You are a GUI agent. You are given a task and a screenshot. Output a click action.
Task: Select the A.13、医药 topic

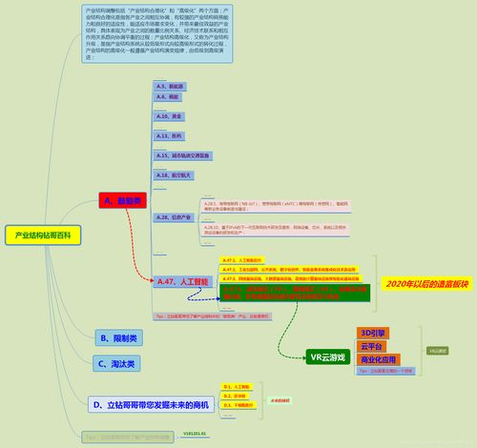click(169, 136)
